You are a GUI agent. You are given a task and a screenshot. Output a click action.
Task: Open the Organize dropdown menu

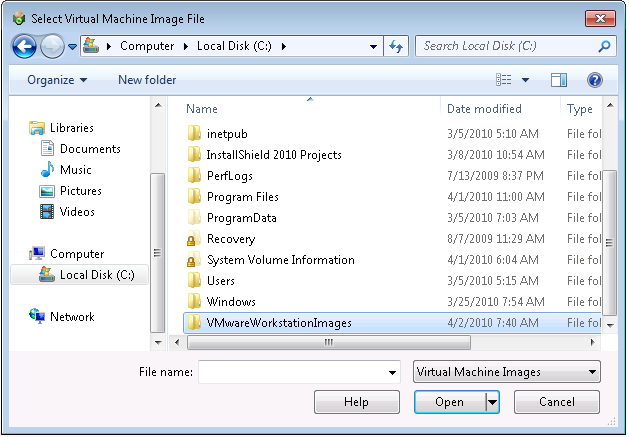57,80
